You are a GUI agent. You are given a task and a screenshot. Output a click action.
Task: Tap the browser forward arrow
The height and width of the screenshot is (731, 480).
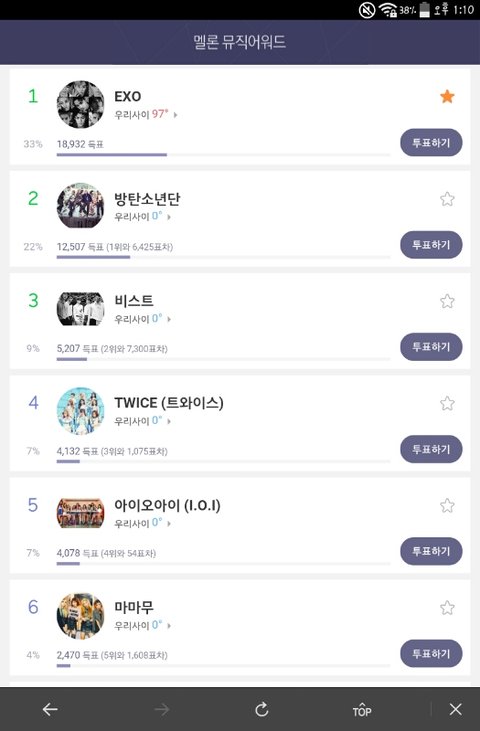[x=162, y=710]
